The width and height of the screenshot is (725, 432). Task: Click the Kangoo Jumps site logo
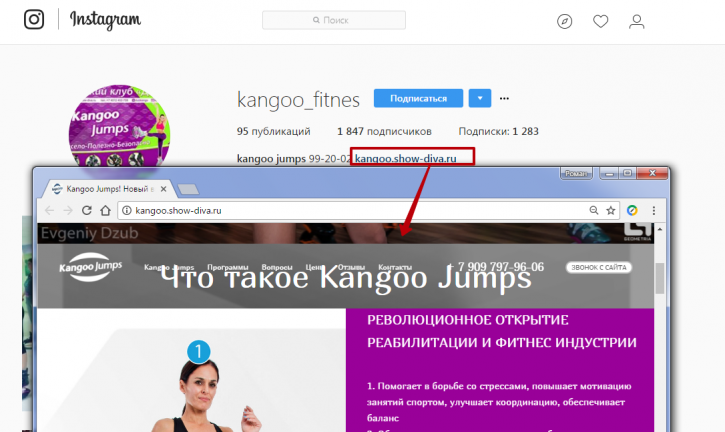[x=91, y=267]
